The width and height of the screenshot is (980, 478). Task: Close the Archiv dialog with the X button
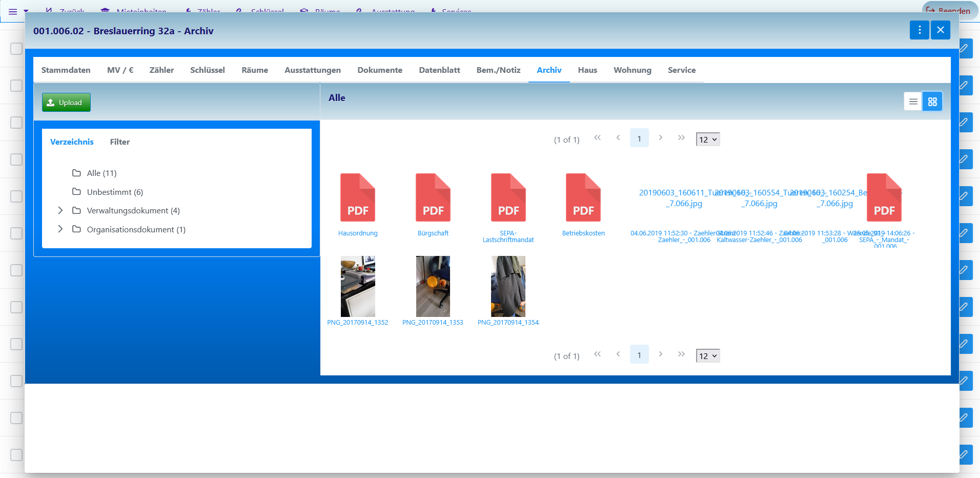coord(941,30)
